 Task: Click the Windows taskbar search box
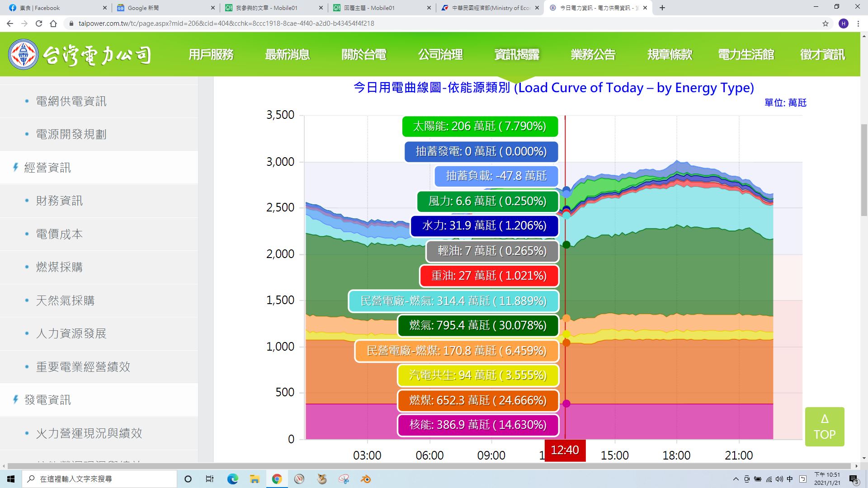tap(99, 479)
